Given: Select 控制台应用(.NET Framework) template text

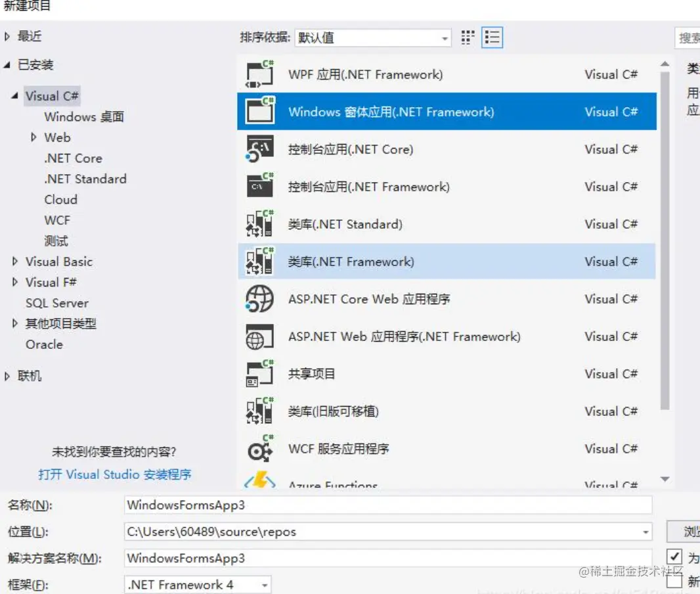Looking at the screenshot, I should pyautogui.click(x=369, y=187).
